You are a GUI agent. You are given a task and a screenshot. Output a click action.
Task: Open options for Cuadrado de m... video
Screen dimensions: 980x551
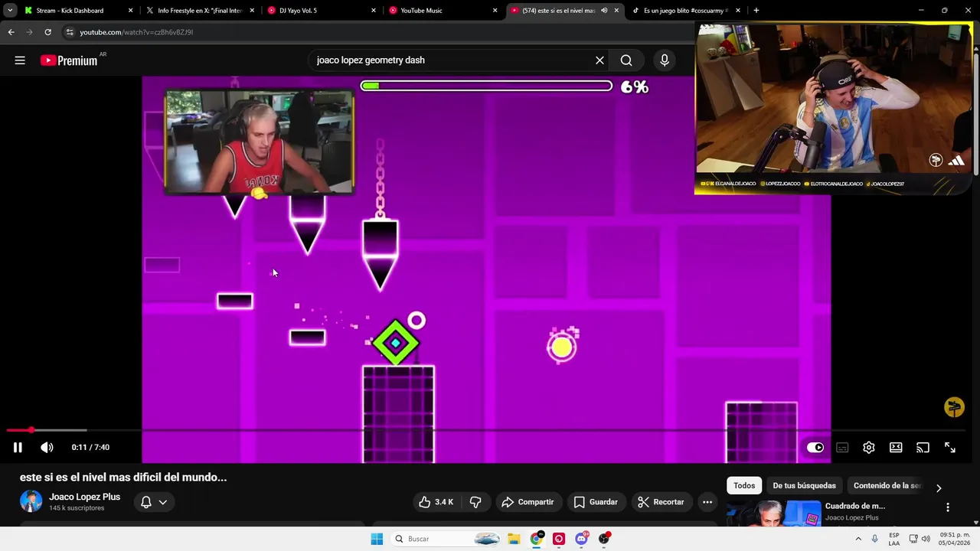tap(948, 507)
